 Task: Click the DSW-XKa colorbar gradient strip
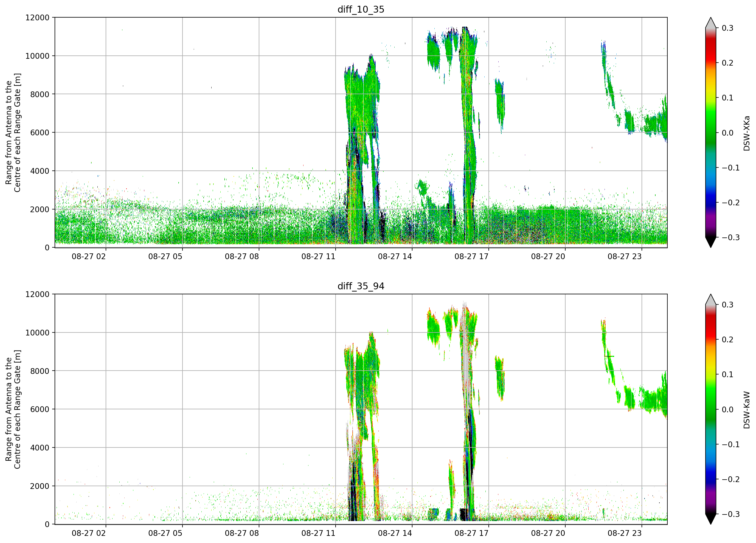711,132
